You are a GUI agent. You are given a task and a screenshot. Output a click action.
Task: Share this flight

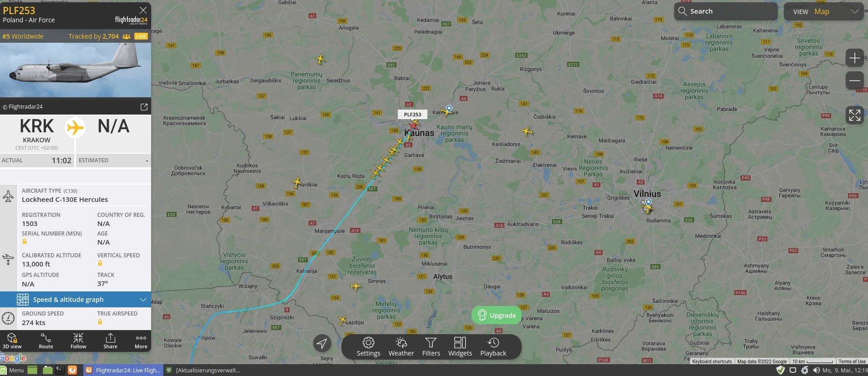click(110, 341)
